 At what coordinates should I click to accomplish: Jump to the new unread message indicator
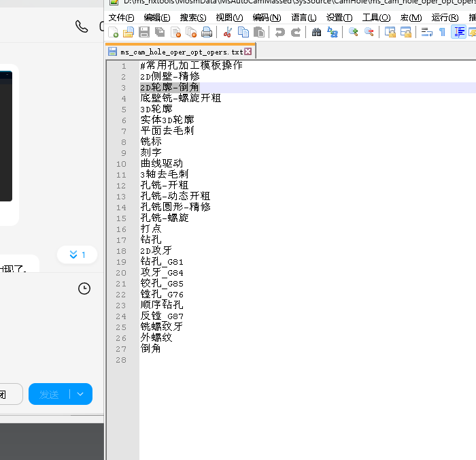pyautogui.click(x=77, y=254)
